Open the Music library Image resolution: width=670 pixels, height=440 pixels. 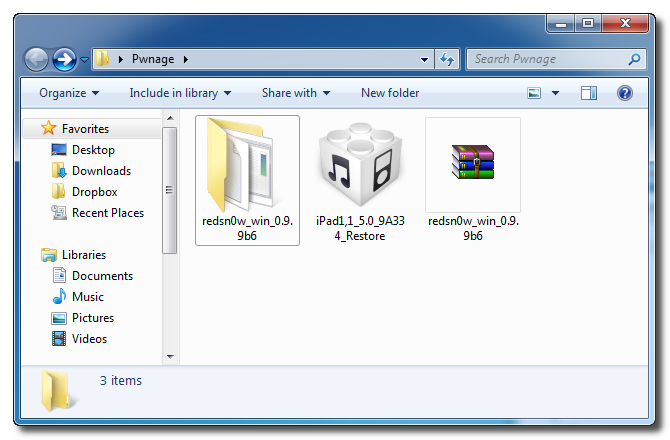(88, 297)
